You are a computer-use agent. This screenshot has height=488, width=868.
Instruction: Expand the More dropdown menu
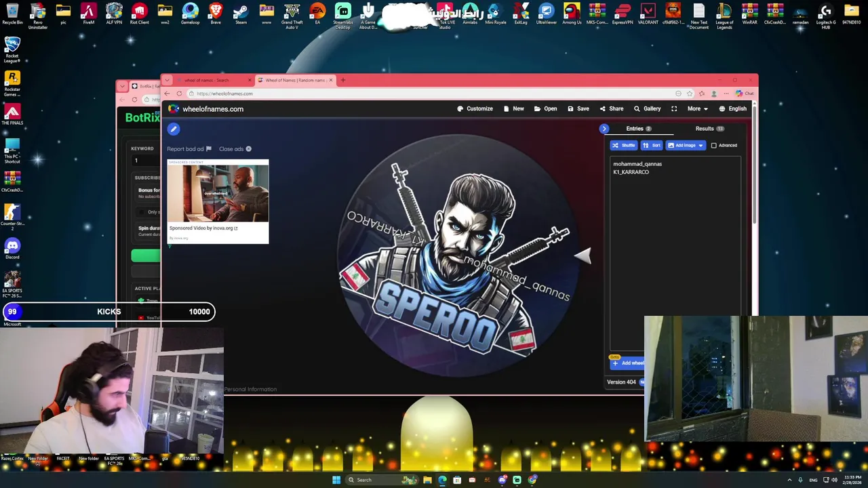(x=697, y=108)
